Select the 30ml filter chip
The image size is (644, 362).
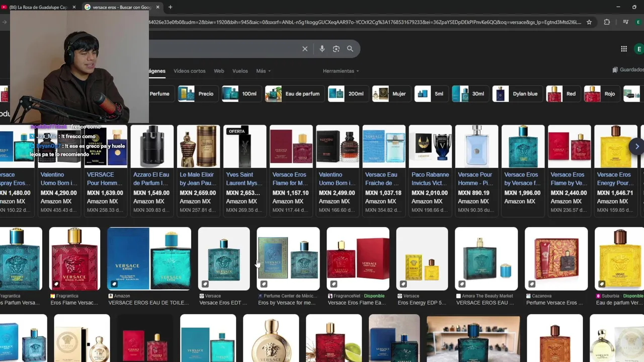click(x=470, y=94)
